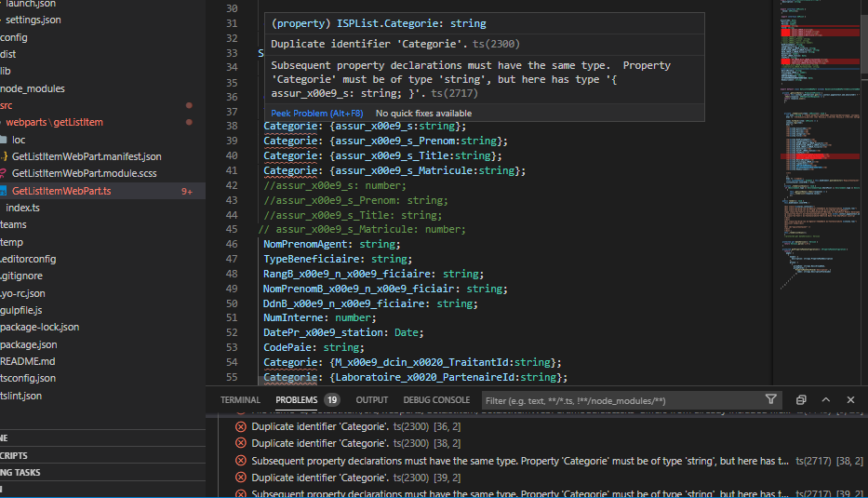Click Categorie on line 38

[290, 127]
